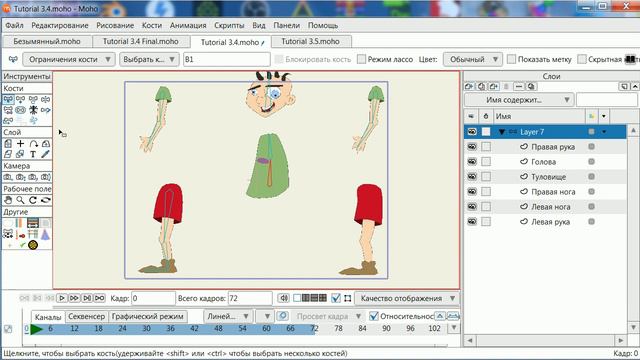640x360 pixels.
Task: Click the blue cone tool in Other tools
Action: point(46,234)
